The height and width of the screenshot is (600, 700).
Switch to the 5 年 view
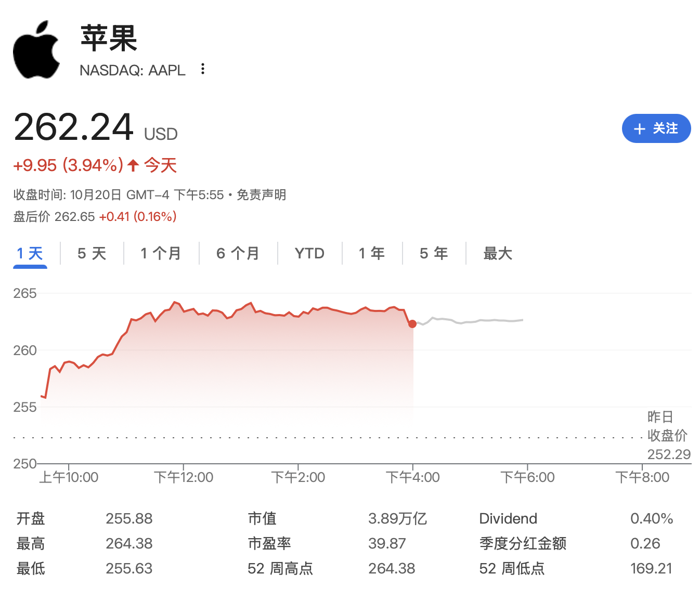[x=433, y=253]
